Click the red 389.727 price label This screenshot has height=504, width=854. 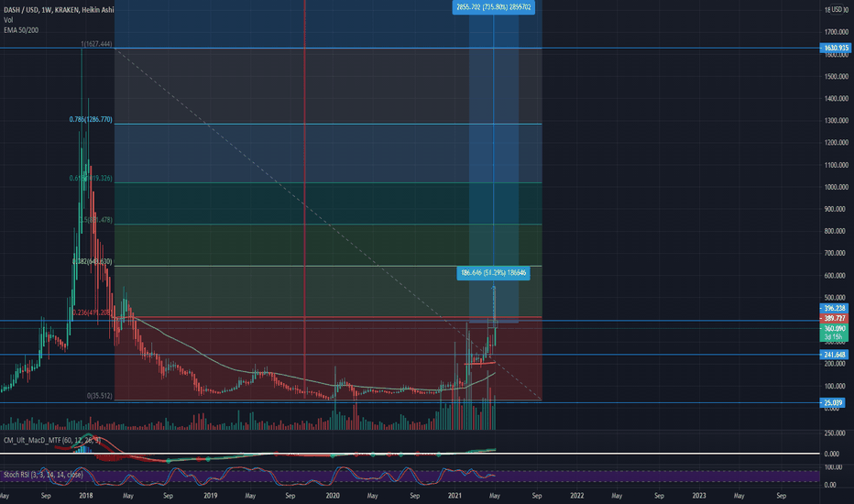[834, 318]
